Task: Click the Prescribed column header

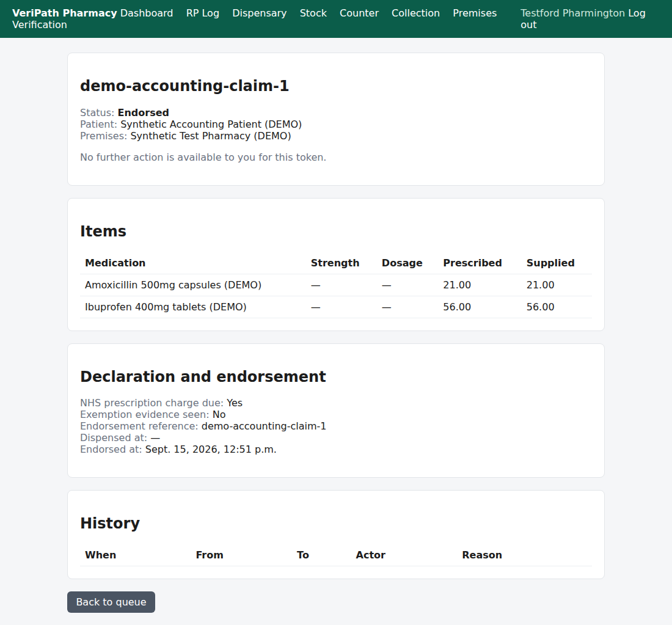Action: (x=472, y=263)
